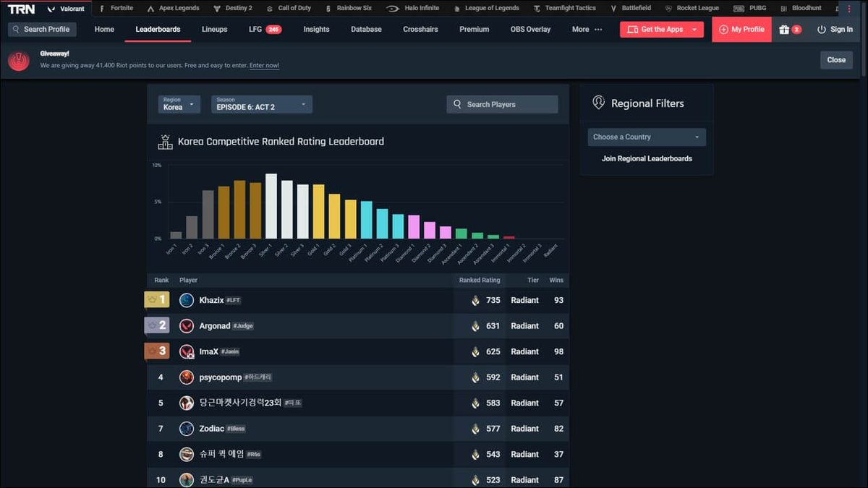Go to the Insights page
Image resolution: width=868 pixels, height=488 pixels.
point(316,30)
